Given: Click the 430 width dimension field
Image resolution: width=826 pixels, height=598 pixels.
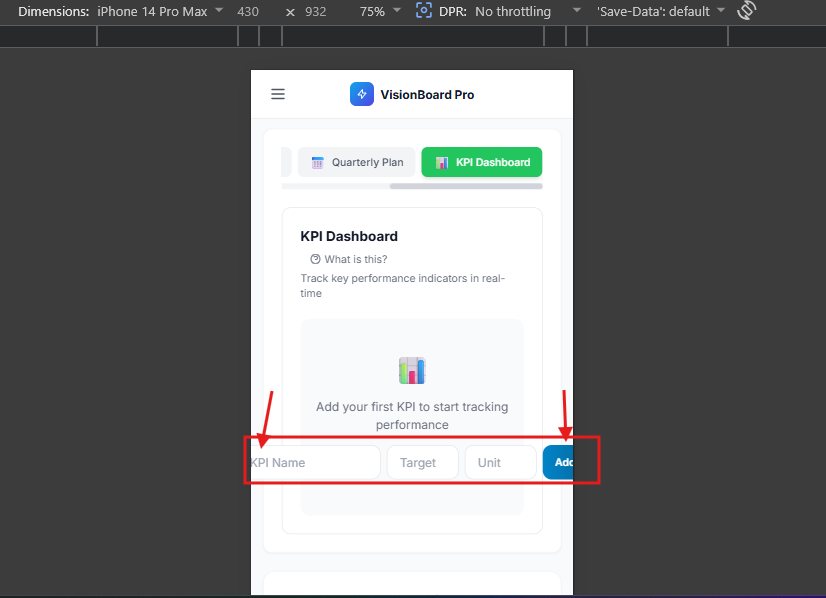Looking at the screenshot, I should click(x=248, y=12).
